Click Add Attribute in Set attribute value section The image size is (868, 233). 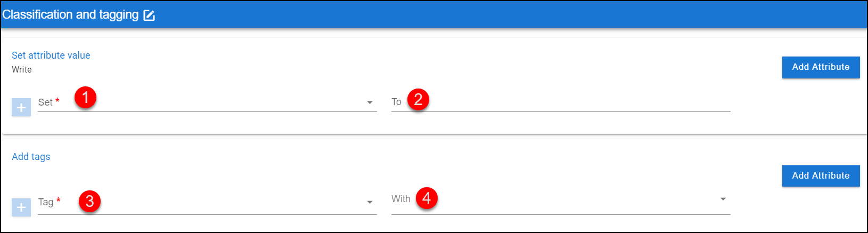[821, 67]
